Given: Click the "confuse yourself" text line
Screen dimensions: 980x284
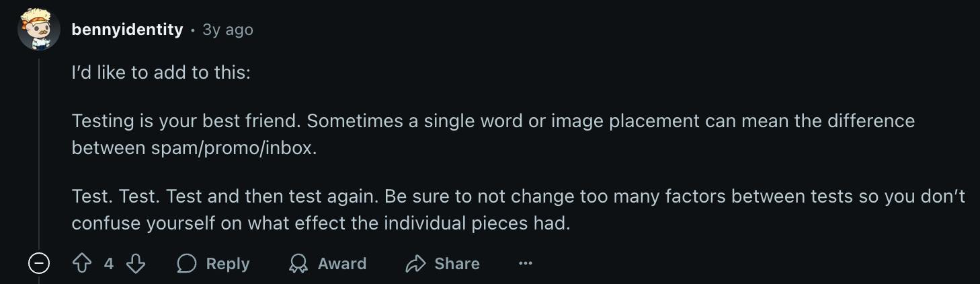Looking at the screenshot, I should (321, 223).
